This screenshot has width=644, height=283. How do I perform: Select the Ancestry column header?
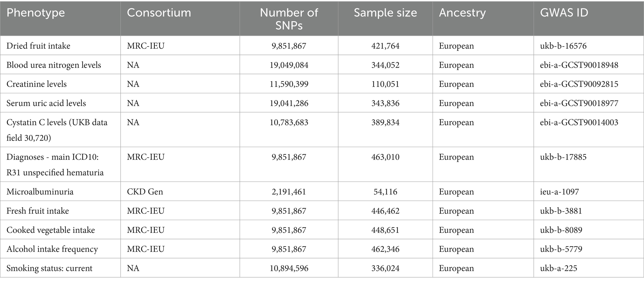462,13
